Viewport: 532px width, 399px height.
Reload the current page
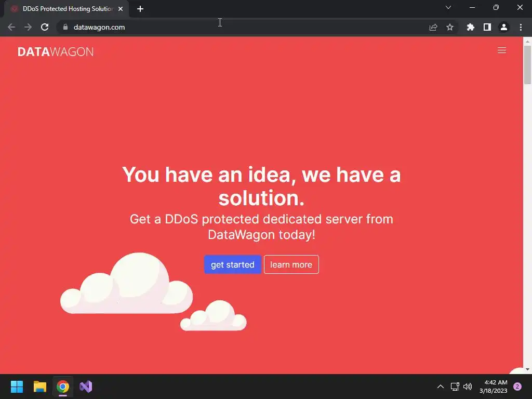[45, 27]
